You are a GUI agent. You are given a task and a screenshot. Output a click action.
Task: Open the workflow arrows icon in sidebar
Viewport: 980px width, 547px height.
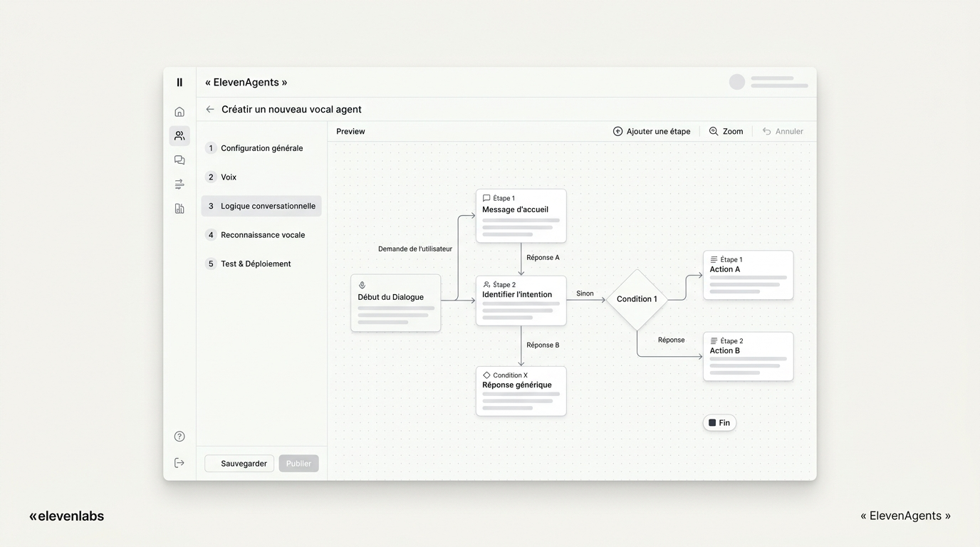(x=179, y=184)
